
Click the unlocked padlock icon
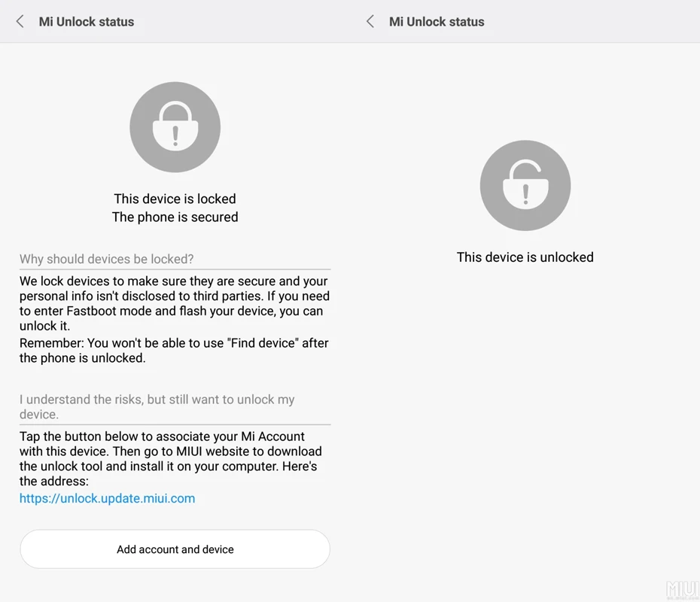coord(525,185)
